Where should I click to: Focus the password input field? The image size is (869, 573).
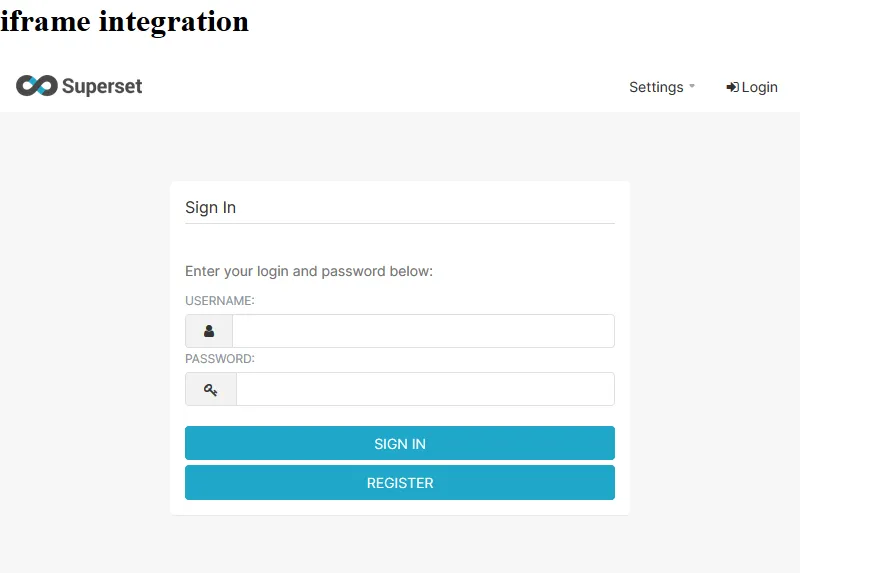tap(425, 389)
